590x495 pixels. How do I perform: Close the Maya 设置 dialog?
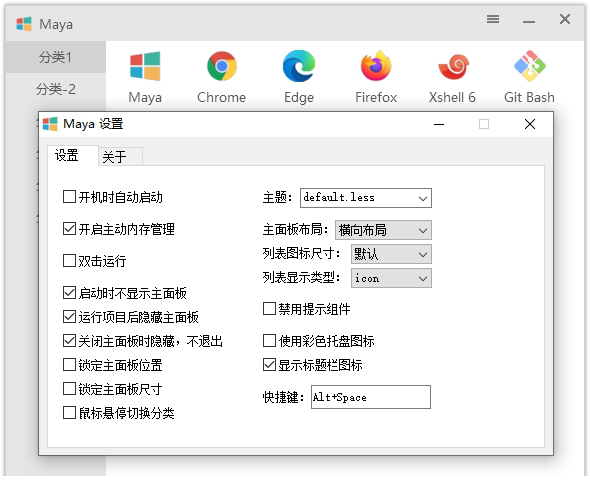point(530,124)
